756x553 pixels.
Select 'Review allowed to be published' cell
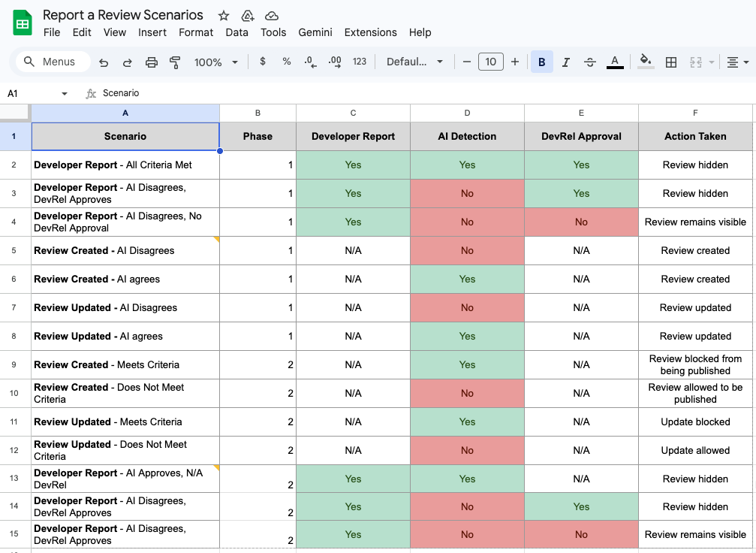(695, 393)
